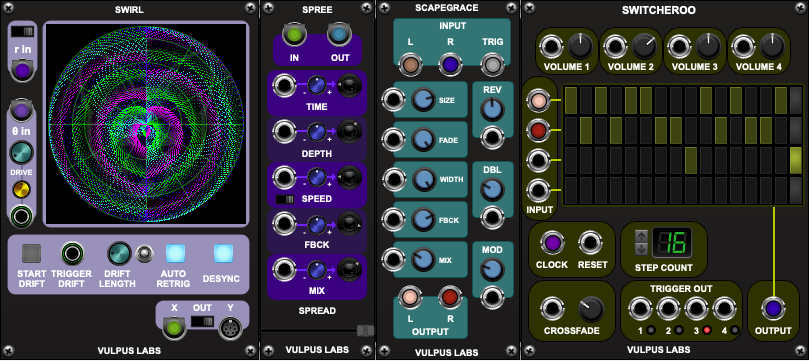Click the r in purple input jack on Swirl
The height and width of the screenshot is (361, 809).
point(22,70)
